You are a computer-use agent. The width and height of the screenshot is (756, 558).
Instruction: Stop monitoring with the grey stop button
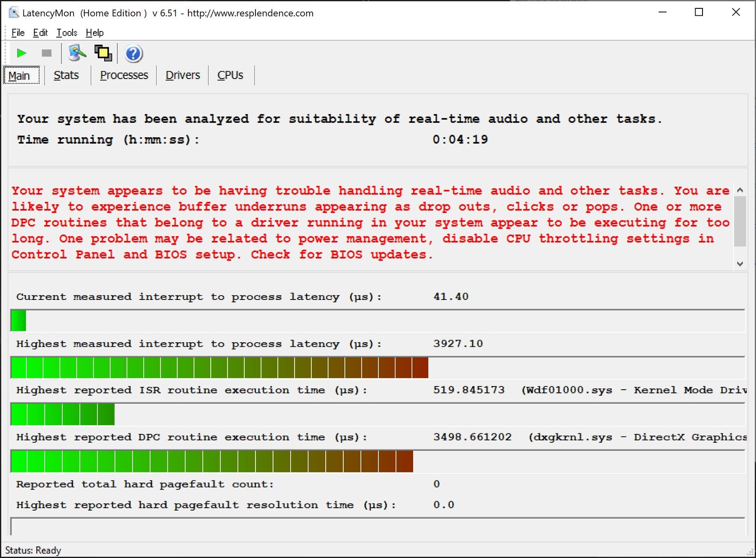[47, 53]
